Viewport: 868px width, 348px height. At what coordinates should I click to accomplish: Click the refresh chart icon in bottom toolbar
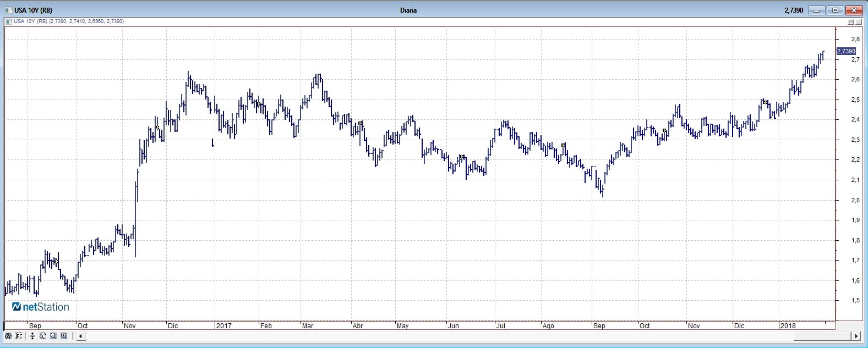[8, 336]
